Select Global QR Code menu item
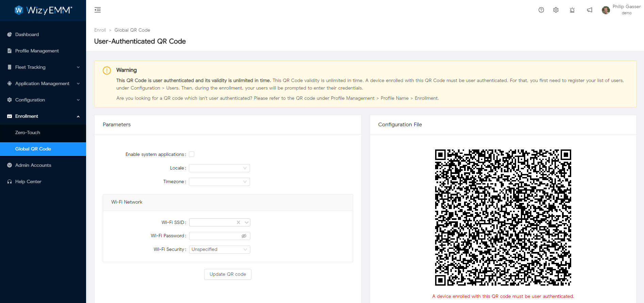 [x=43, y=149]
